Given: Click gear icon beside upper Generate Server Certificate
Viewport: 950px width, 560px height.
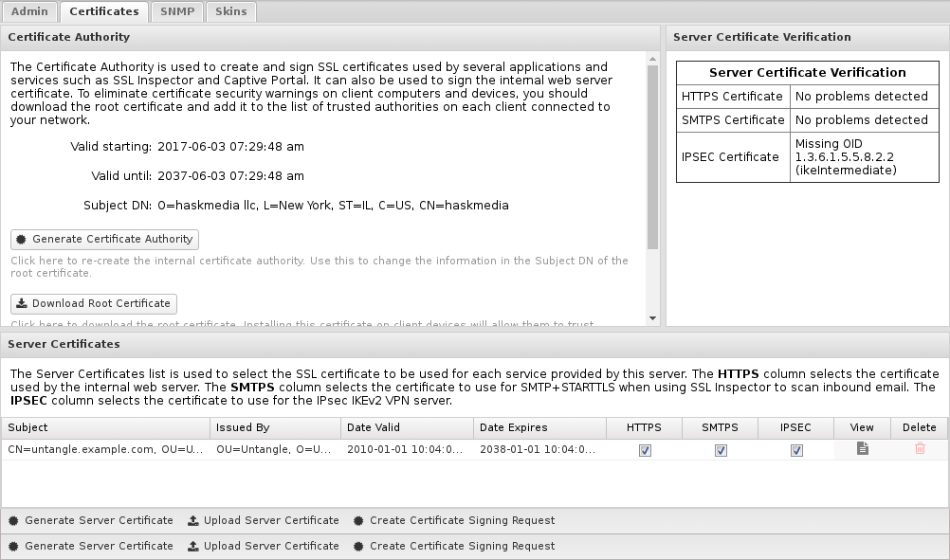Looking at the screenshot, I should [14, 521].
